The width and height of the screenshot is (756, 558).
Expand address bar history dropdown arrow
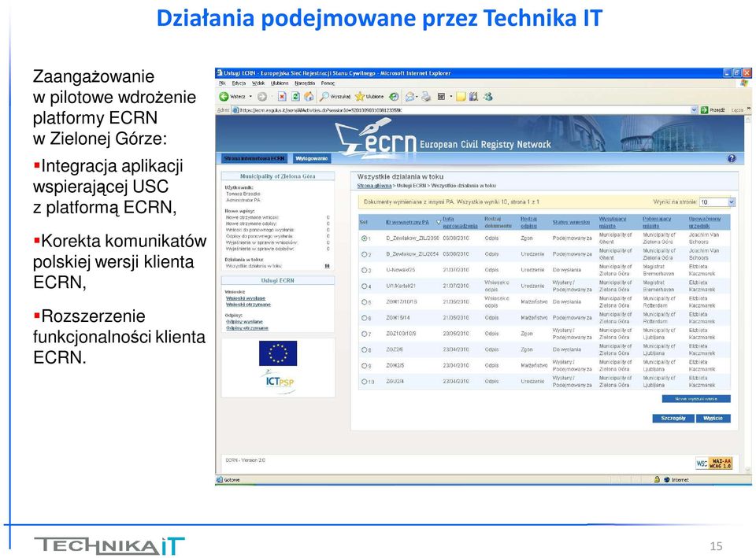coord(694,110)
